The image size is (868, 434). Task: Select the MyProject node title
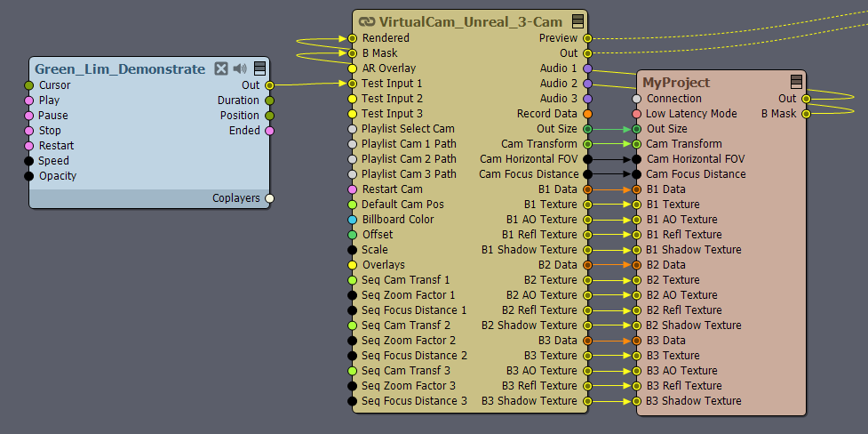click(x=676, y=83)
